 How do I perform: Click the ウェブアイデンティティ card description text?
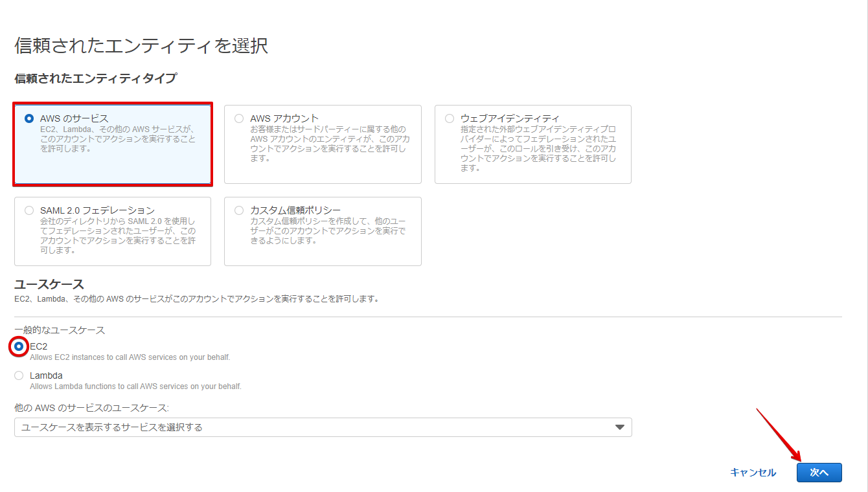click(x=538, y=149)
